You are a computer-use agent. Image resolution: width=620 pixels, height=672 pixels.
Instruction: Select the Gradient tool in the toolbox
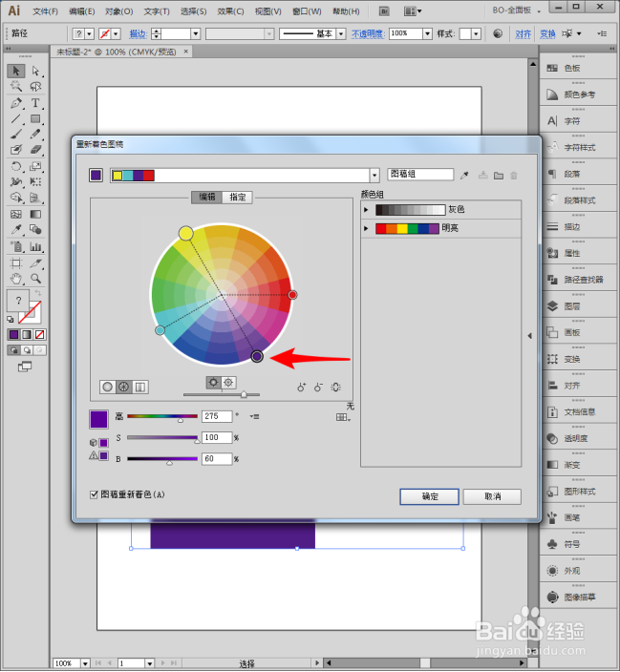pyautogui.click(x=35, y=214)
